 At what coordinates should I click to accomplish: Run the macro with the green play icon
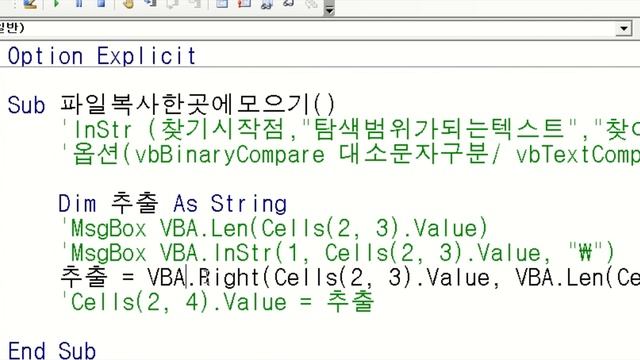click(x=56, y=3)
